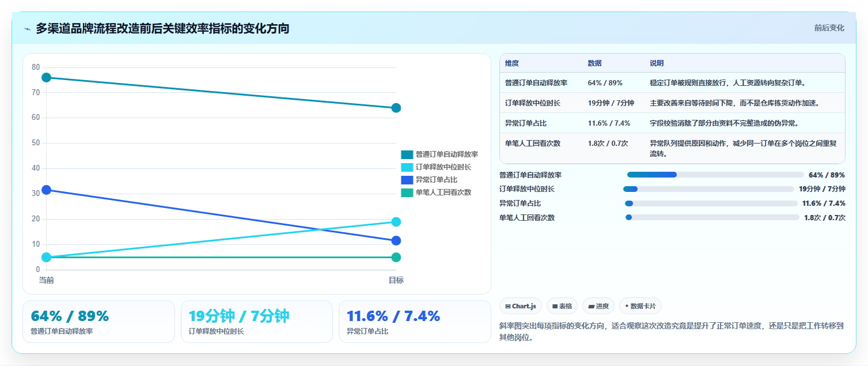Click legend text 普通订单自动释放率

[447, 154]
